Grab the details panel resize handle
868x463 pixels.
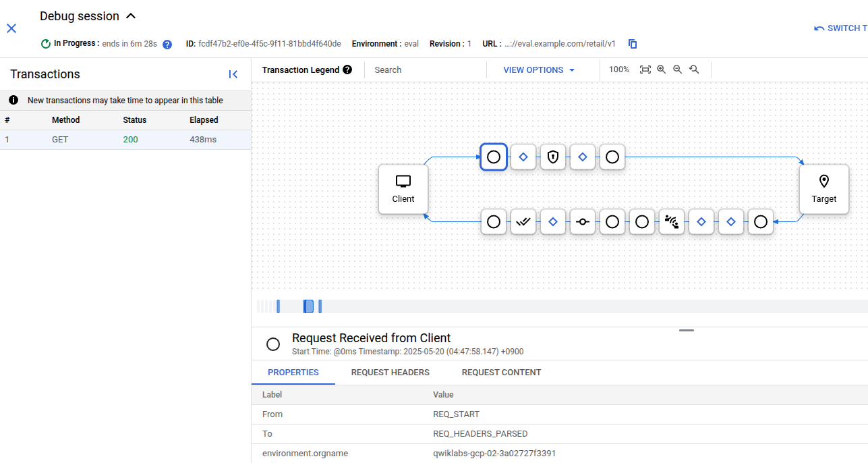687,330
